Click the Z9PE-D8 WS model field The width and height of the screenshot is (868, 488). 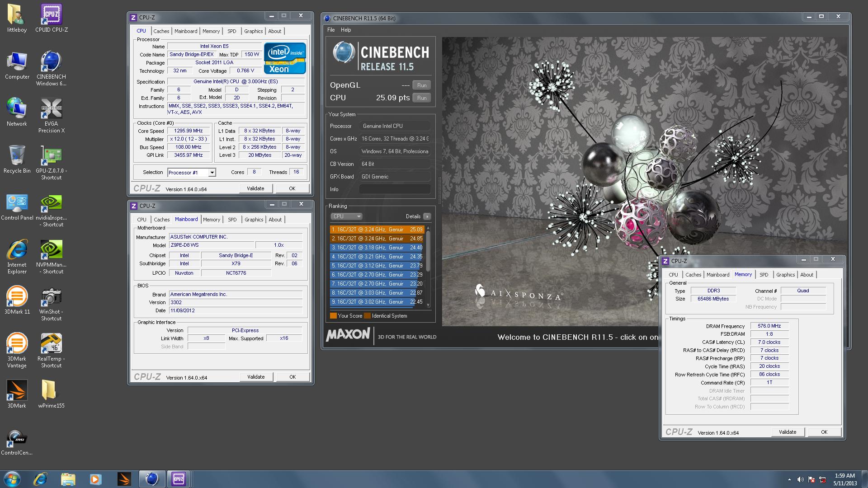coord(211,245)
